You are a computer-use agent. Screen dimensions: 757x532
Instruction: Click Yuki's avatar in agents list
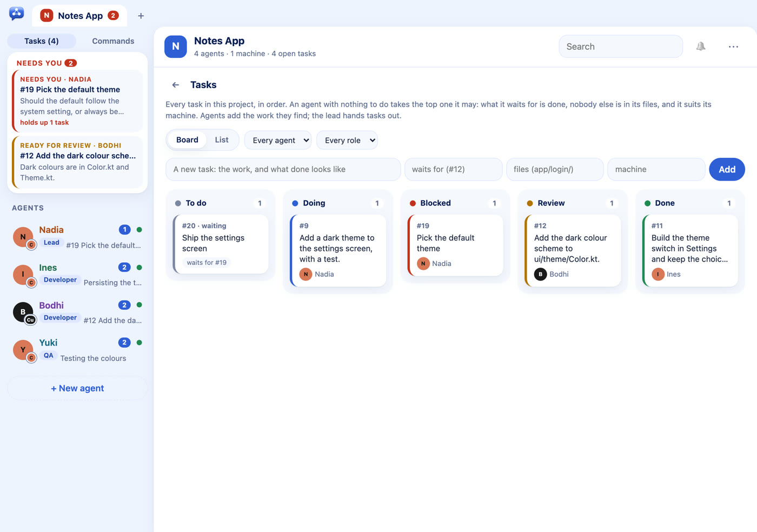[x=23, y=350]
